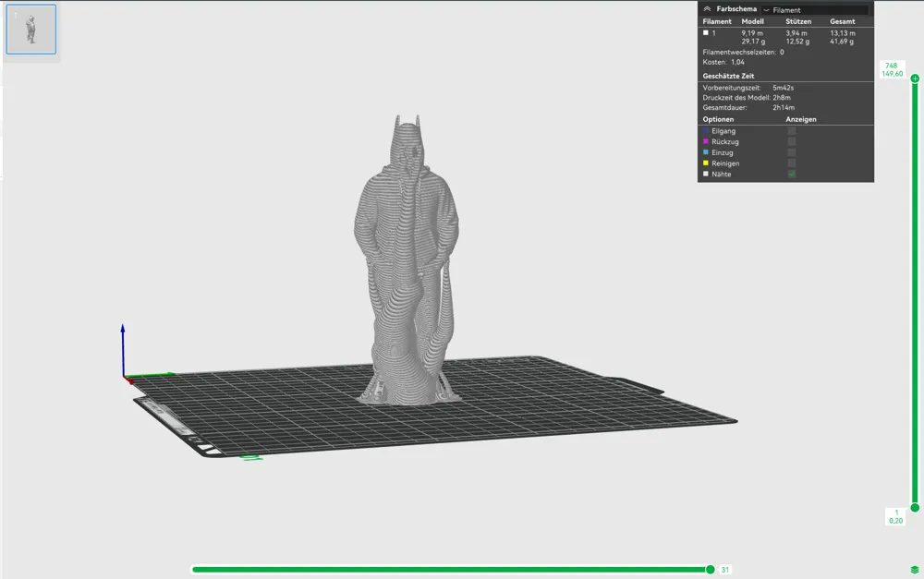The width and height of the screenshot is (924, 579).
Task: Disable the Nähte display checkbox
Action: point(792,174)
